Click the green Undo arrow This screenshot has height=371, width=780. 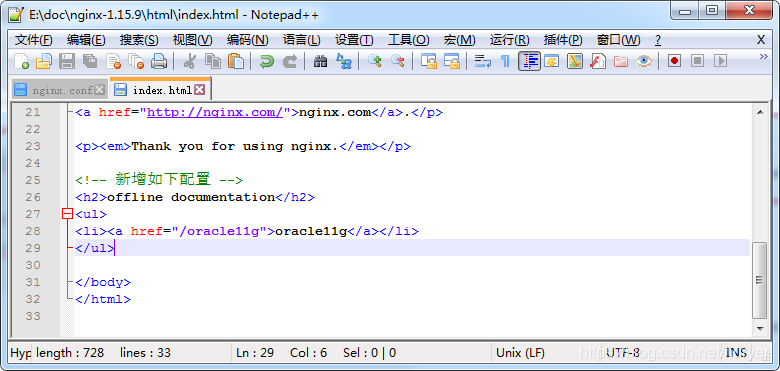click(x=267, y=61)
